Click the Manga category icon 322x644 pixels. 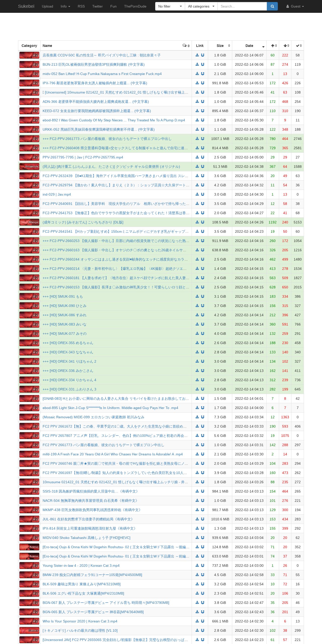click(x=29, y=222)
